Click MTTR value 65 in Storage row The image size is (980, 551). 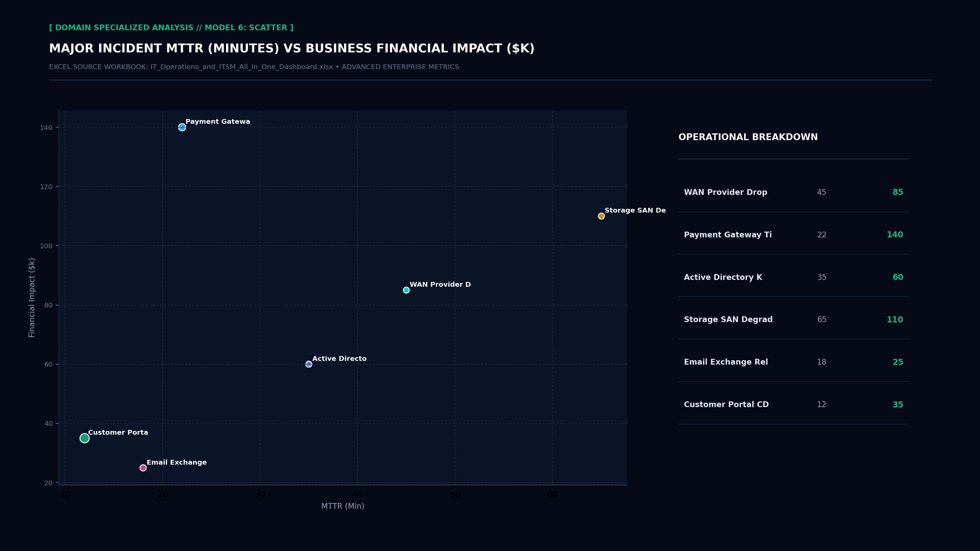[822, 320]
